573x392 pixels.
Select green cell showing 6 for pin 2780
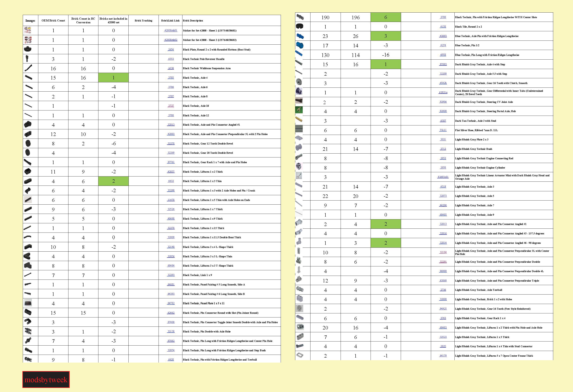386,17
